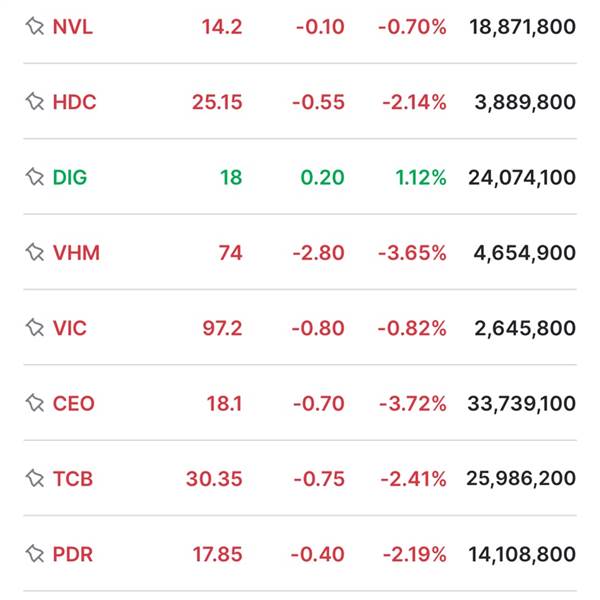The width and height of the screenshot is (600, 600).
Task: Pin the CEO stock row
Action: tap(35, 404)
